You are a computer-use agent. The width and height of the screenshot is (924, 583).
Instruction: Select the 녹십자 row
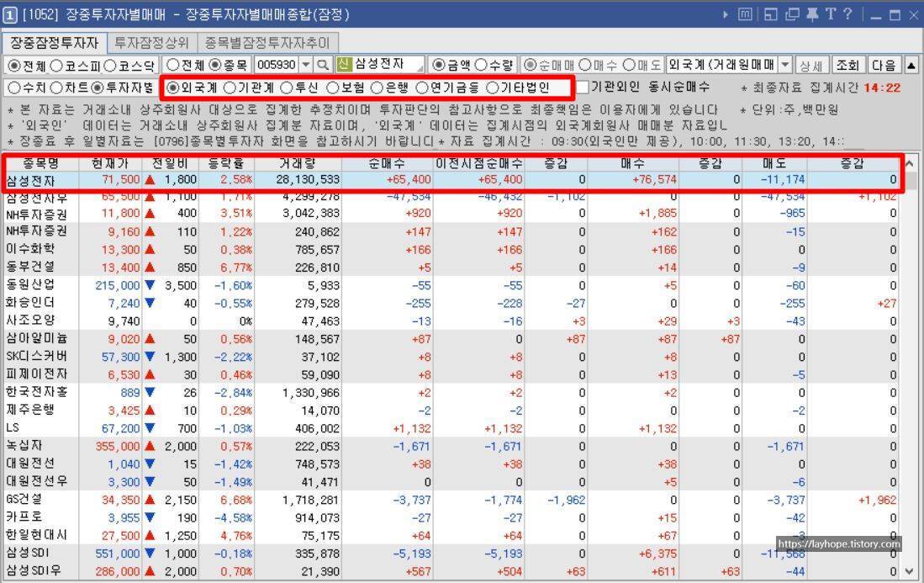tap(452, 446)
